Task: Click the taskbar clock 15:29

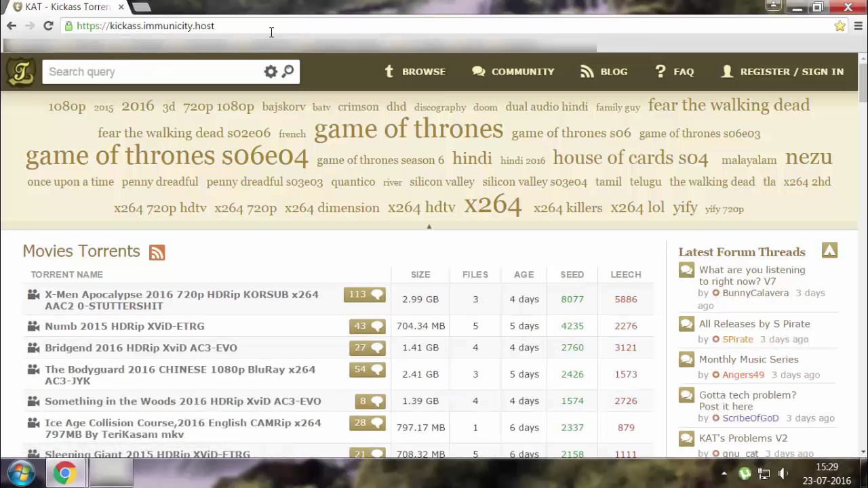Action: [x=827, y=467]
